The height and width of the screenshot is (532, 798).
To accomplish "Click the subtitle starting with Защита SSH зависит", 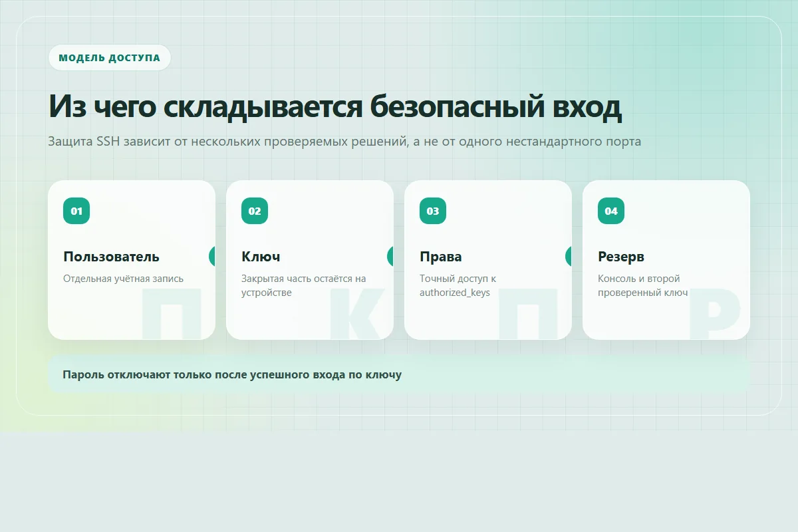I will 344,141.
